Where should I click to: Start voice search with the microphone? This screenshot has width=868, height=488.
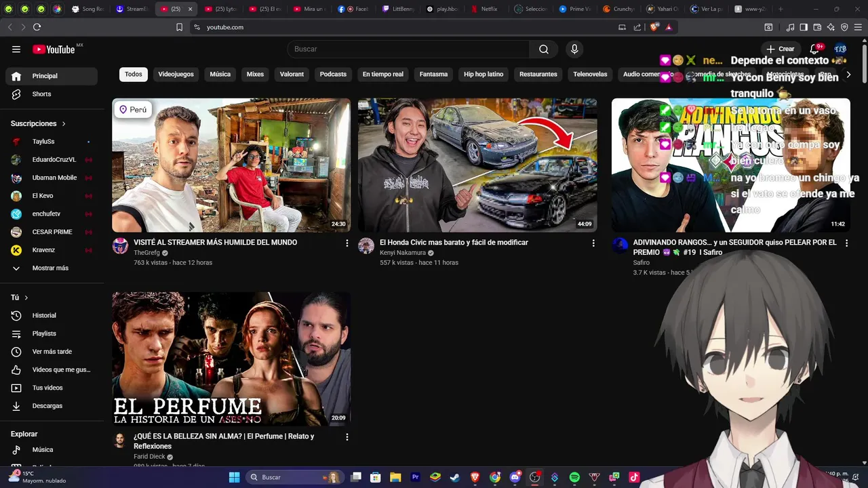click(x=574, y=49)
